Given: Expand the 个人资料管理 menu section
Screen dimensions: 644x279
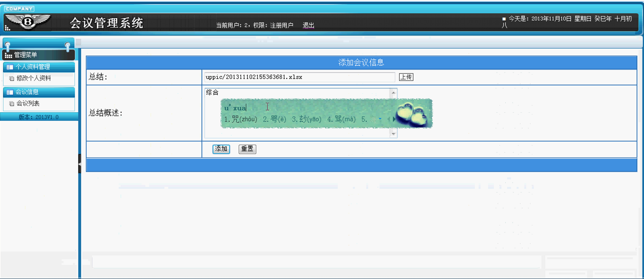Looking at the screenshot, I should click(39, 67).
